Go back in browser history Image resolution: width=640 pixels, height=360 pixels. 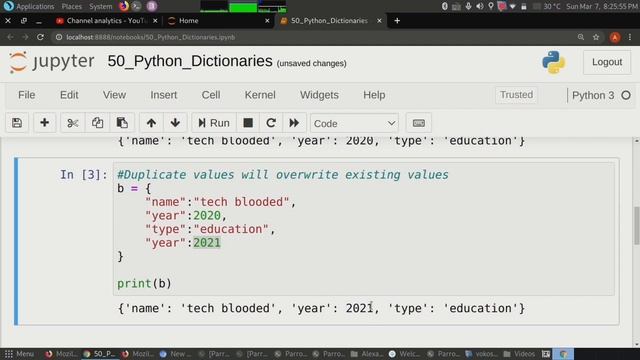[10, 37]
